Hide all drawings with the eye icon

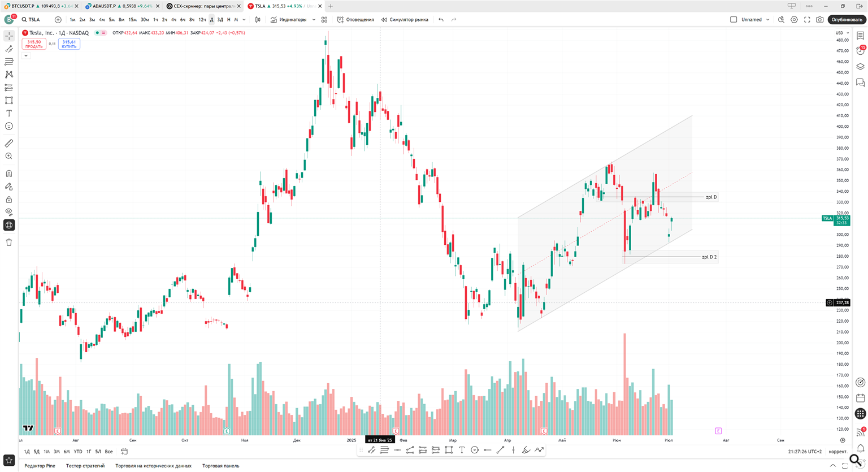pos(9,212)
